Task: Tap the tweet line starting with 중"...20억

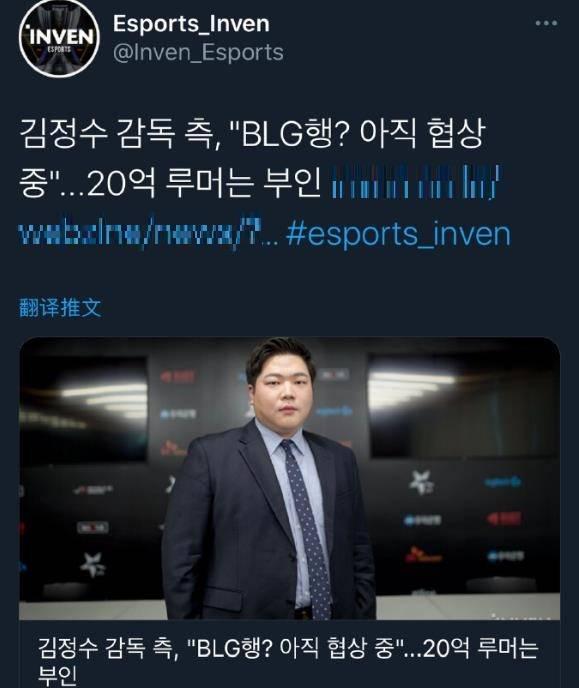Action: point(170,182)
